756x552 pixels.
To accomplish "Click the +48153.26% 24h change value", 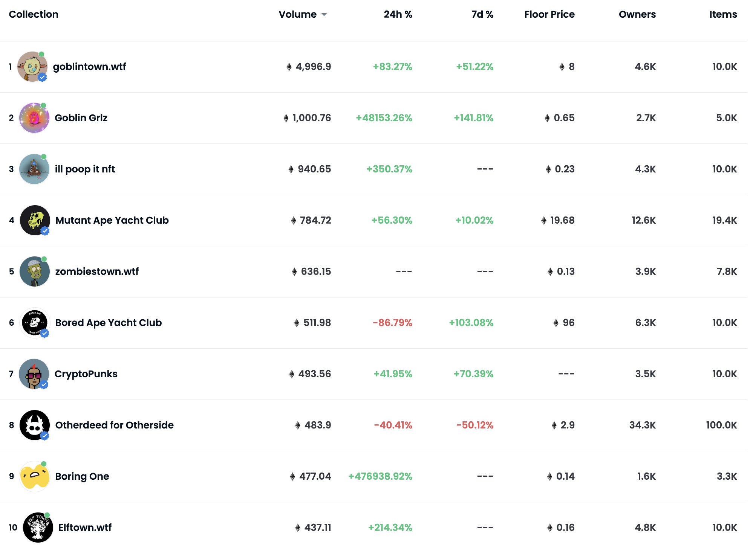I will pyautogui.click(x=384, y=118).
